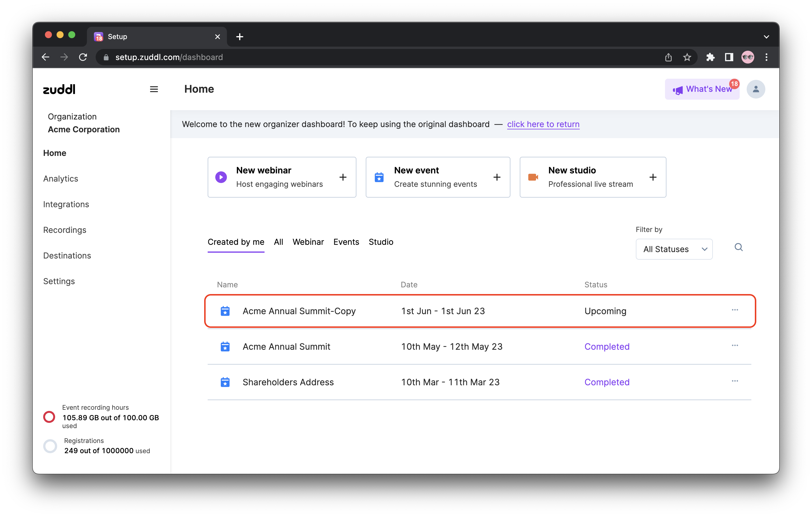Image resolution: width=812 pixels, height=517 pixels.
Task: Switch to the Studio tab
Action: tap(381, 242)
